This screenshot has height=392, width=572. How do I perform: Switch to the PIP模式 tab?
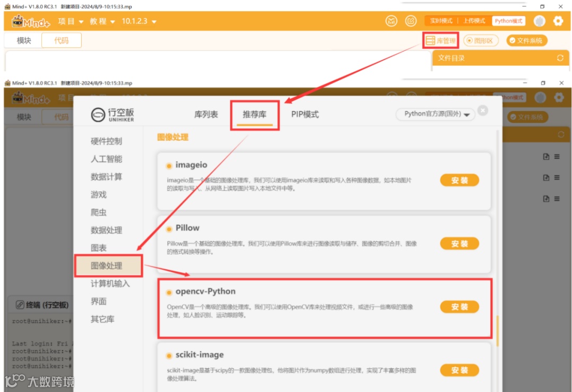(305, 115)
